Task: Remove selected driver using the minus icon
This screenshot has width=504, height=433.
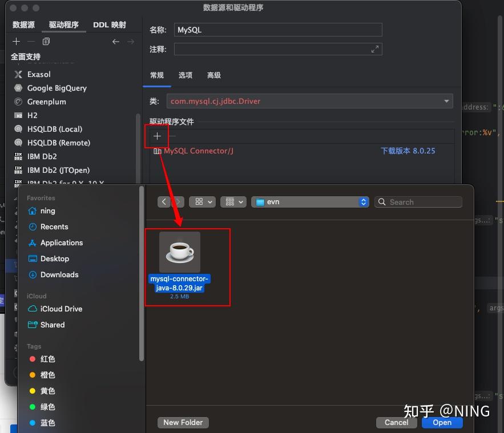Action: (x=30, y=41)
